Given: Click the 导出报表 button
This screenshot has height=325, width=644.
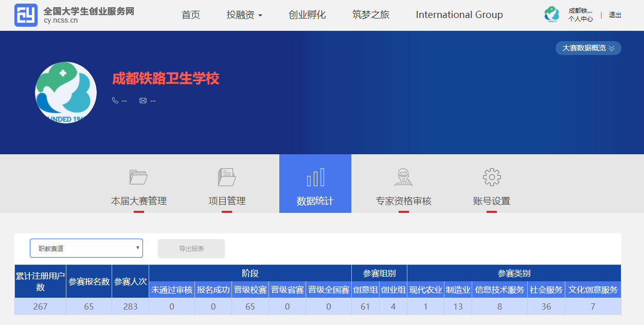Looking at the screenshot, I should coord(191,248).
